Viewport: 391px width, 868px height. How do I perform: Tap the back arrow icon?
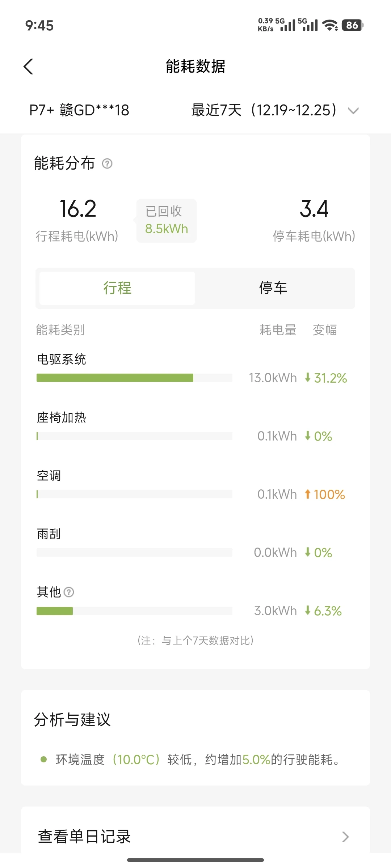28,67
